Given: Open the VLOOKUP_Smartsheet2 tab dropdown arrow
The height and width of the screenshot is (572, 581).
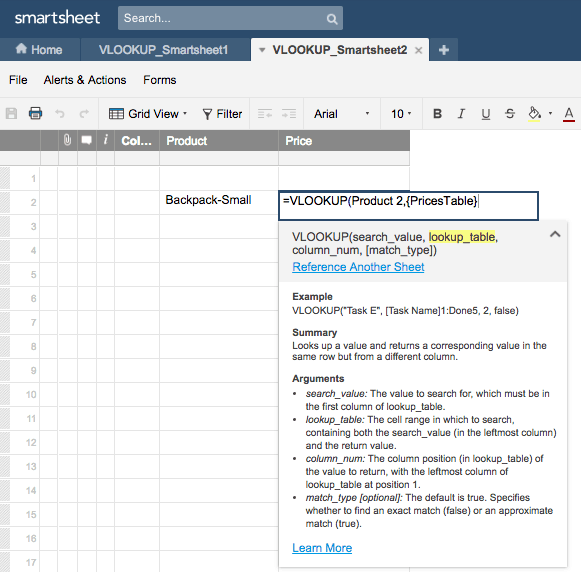Looking at the screenshot, I should (262, 50).
